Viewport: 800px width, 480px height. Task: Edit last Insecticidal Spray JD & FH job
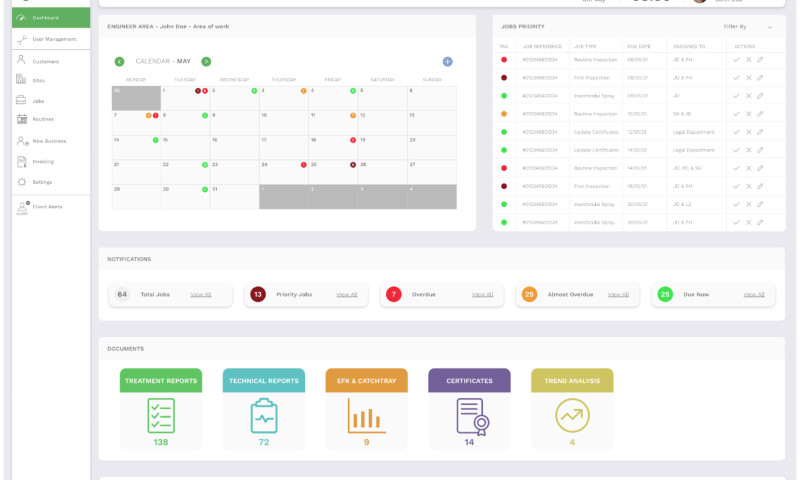(760, 222)
